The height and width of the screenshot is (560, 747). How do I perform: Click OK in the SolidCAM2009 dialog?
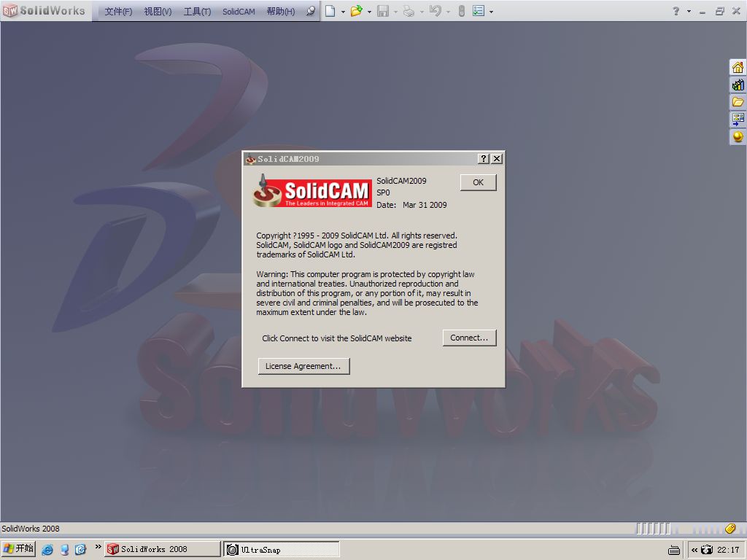coord(479,182)
